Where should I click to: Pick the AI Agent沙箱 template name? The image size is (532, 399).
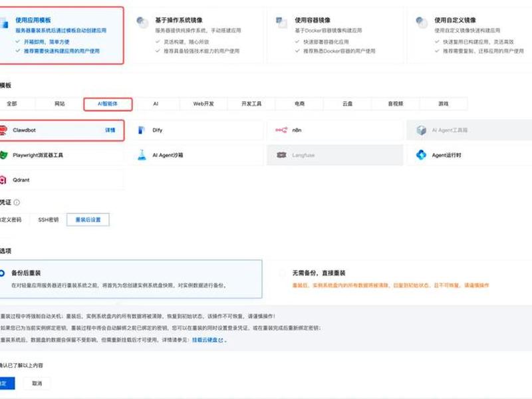(x=168, y=156)
